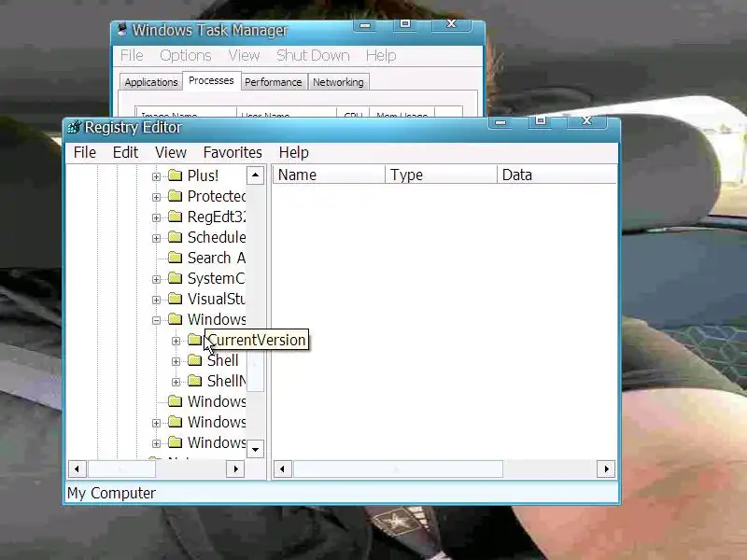Screen dimensions: 747x560
Task: Minimize the Windows Task Manager window
Action: coord(365,26)
